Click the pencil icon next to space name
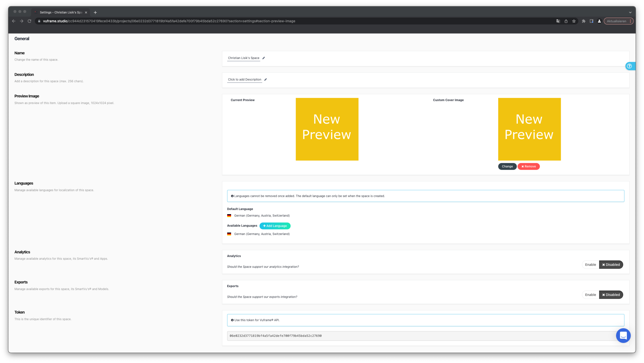The height and width of the screenshot is (363, 644). coord(264,58)
